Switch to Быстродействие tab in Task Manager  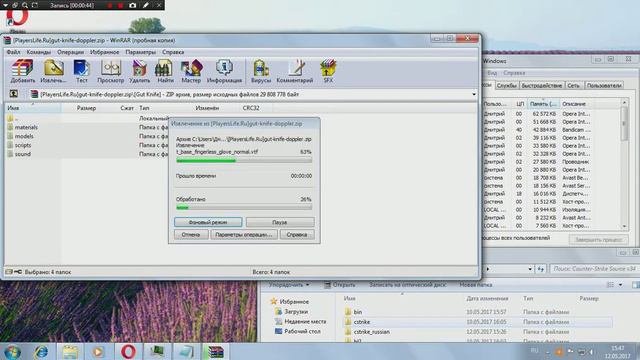pos(542,85)
